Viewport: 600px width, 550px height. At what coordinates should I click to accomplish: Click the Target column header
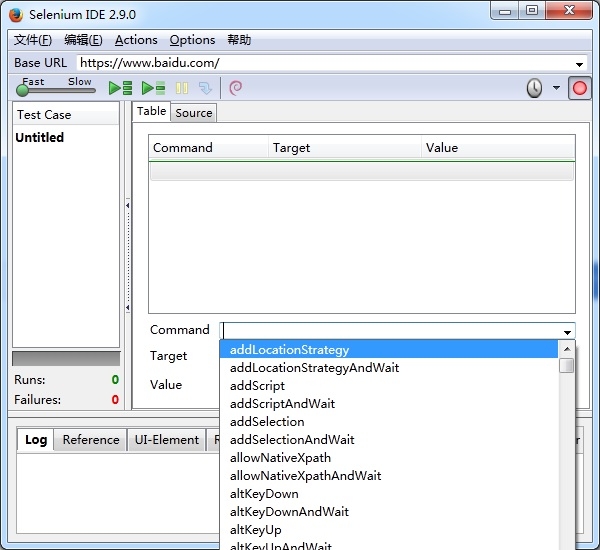click(345, 148)
